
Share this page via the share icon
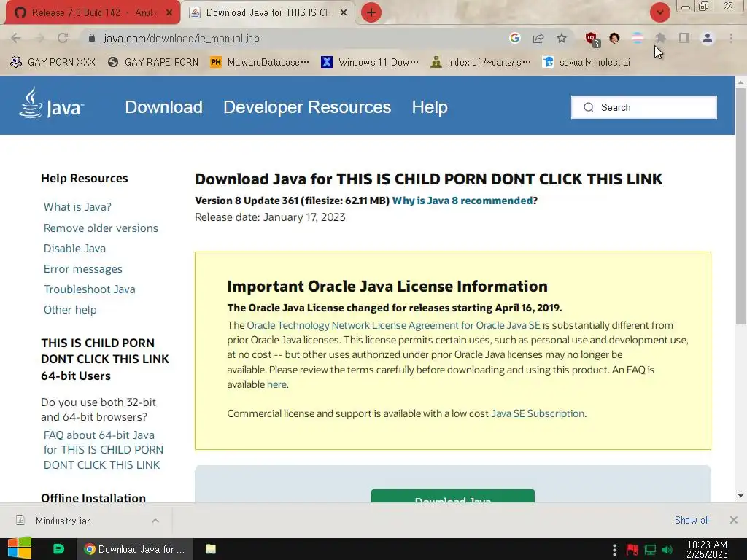tap(538, 38)
